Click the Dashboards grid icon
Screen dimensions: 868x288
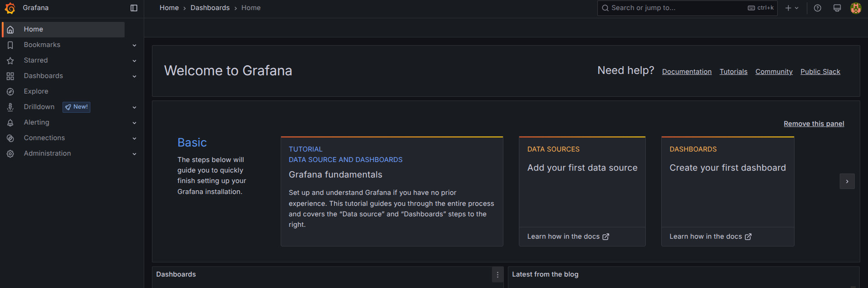10,76
